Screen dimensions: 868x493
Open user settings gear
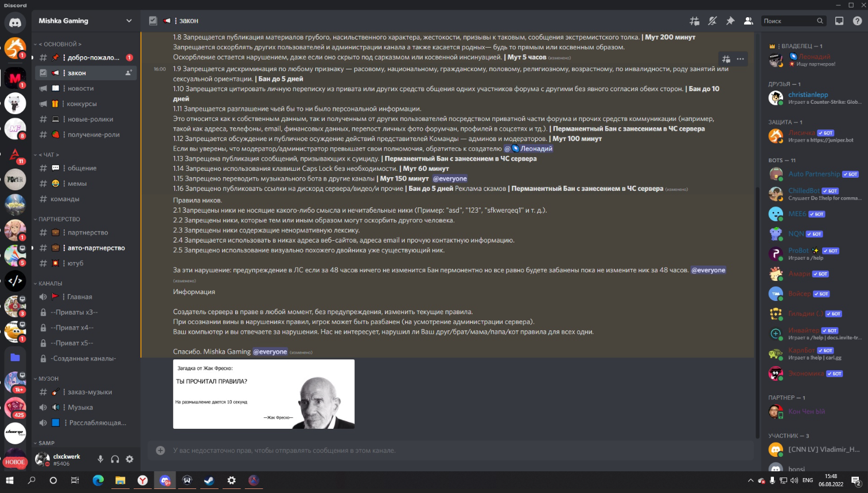tap(130, 459)
